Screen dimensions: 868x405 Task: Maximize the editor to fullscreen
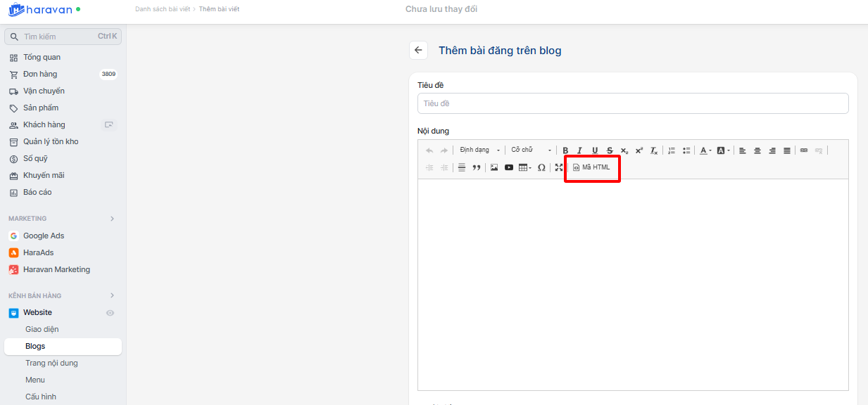click(559, 167)
